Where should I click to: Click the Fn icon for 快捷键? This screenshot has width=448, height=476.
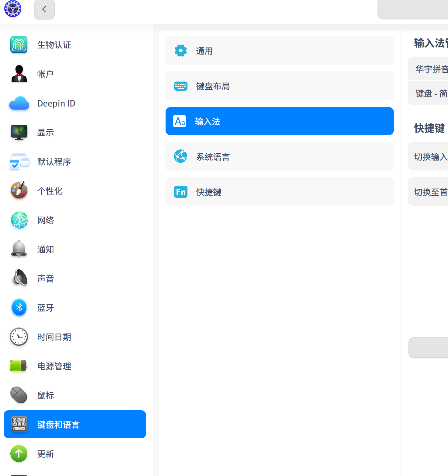[181, 192]
